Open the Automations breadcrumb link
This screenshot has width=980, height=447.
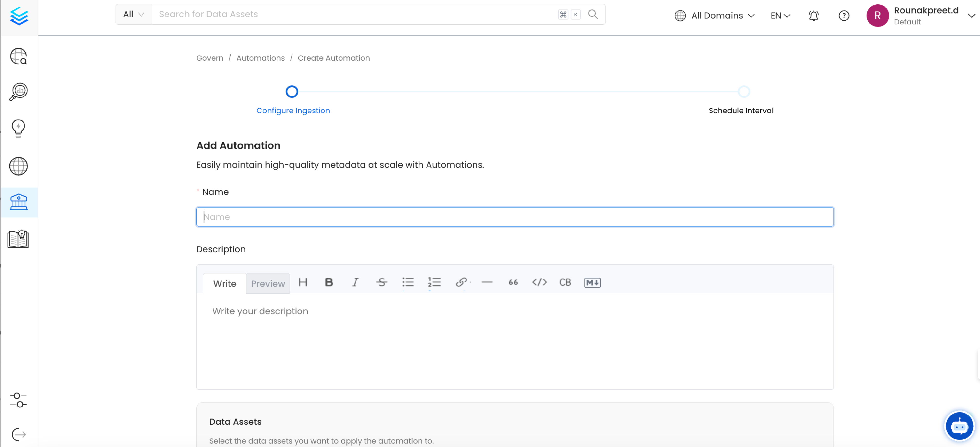tap(260, 58)
